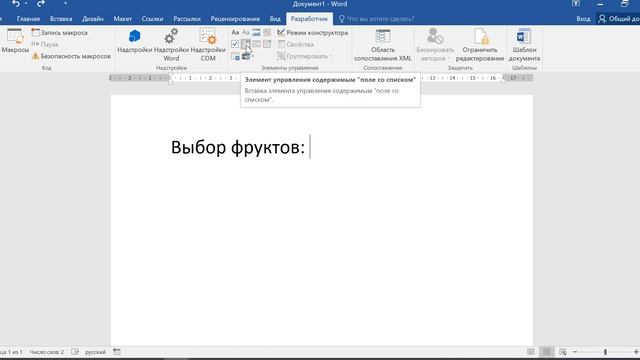640x360 pixels.
Task: Open the Макросы button
Action: tap(15, 41)
